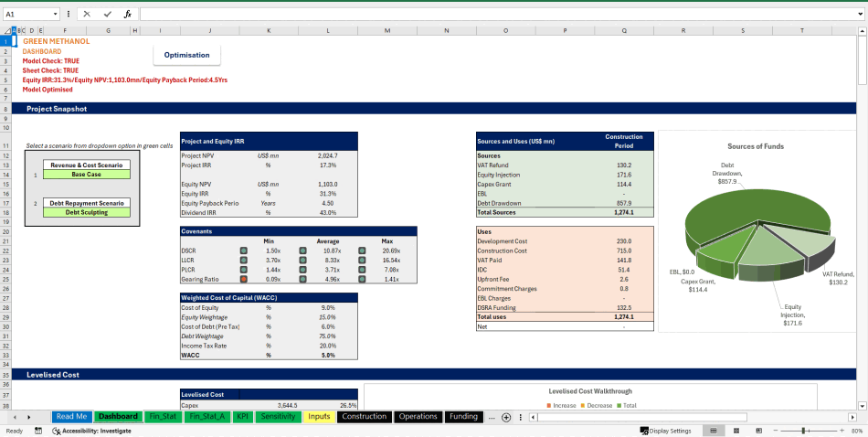Open the KPI sheet tab
Image resolution: width=868 pixels, height=437 pixels.
coord(242,417)
